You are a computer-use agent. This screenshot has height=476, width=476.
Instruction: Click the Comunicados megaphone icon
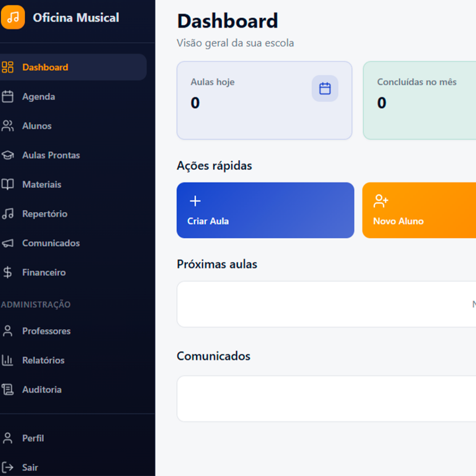(x=7, y=243)
